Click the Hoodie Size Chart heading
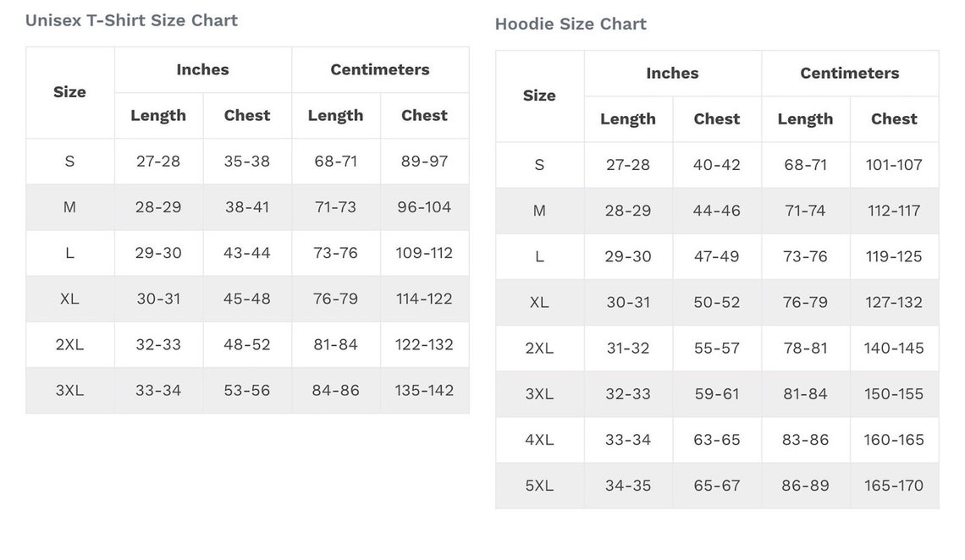The height and width of the screenshot is (560, 965). [x=571, y=24]
